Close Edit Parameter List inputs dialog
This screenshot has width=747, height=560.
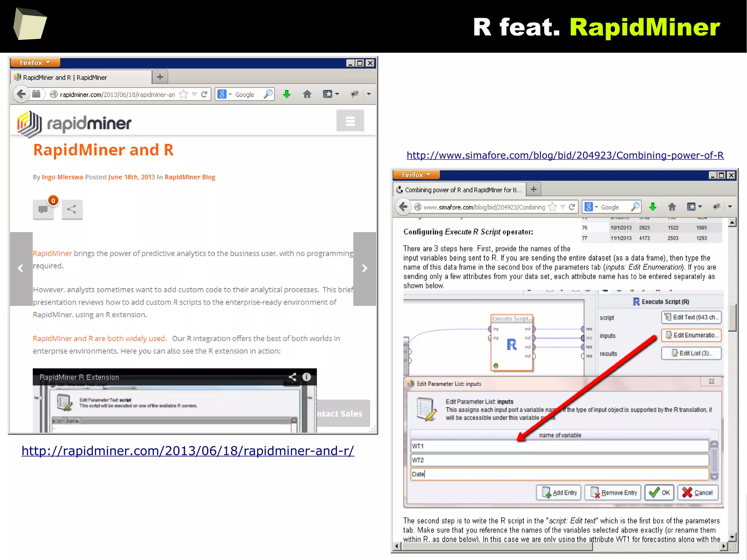(x=711, y=382)
